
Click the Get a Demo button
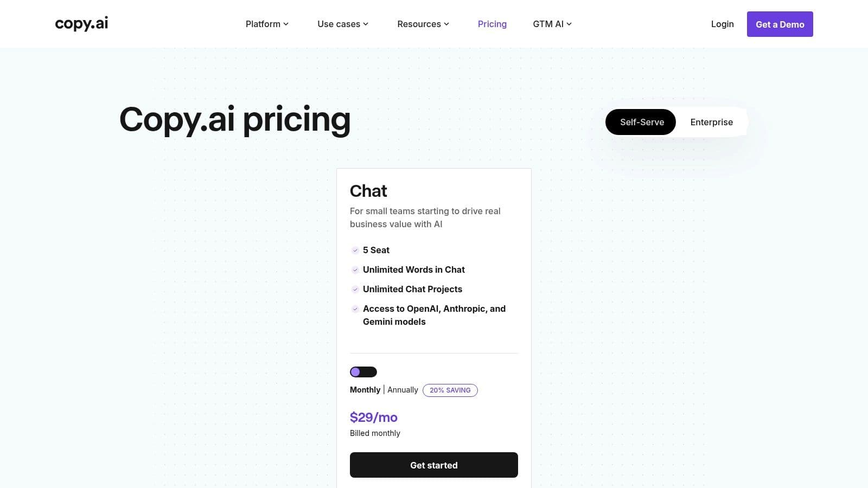click(x=780, y=24)
